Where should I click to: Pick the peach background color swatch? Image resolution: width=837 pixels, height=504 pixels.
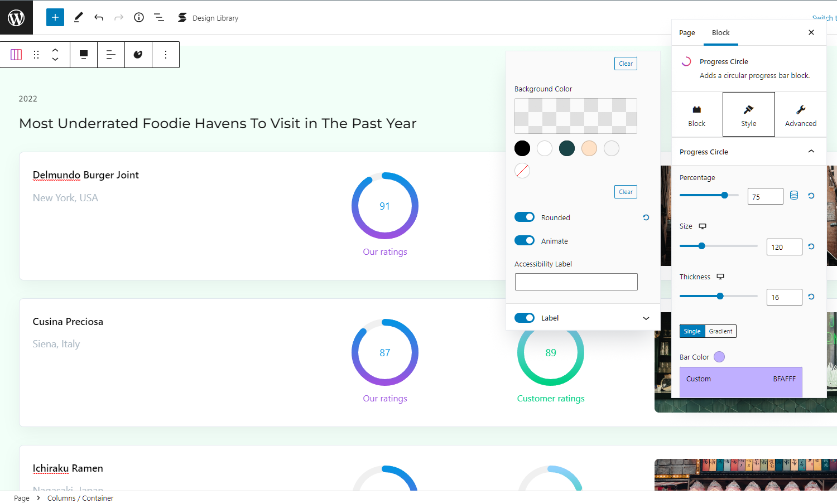[589, 148]
